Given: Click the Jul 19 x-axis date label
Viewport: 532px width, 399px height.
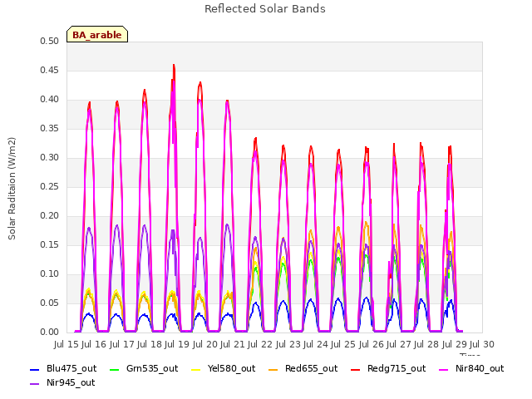Looking at the screenshot, I should 177,344.
